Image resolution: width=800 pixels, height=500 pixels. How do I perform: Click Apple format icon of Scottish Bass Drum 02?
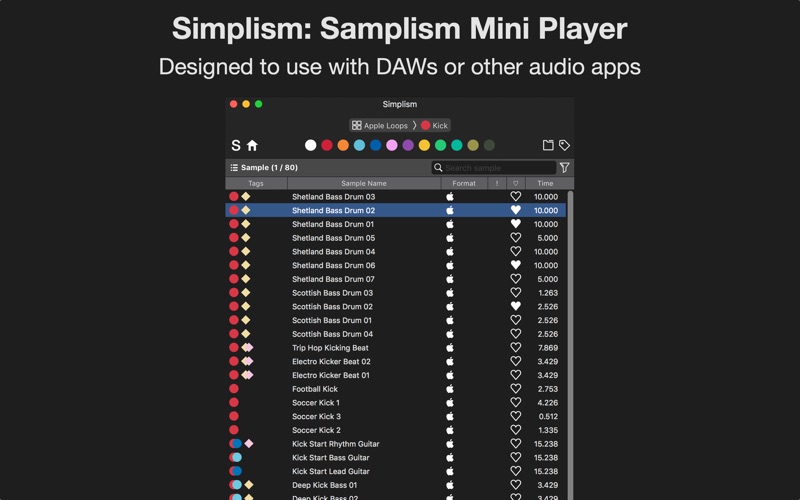pos(450,307)
